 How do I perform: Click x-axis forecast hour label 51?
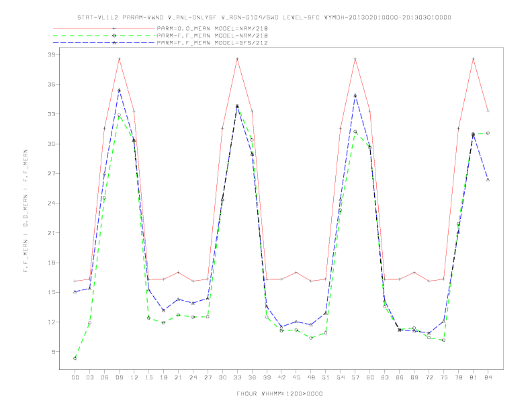(326, 377)
